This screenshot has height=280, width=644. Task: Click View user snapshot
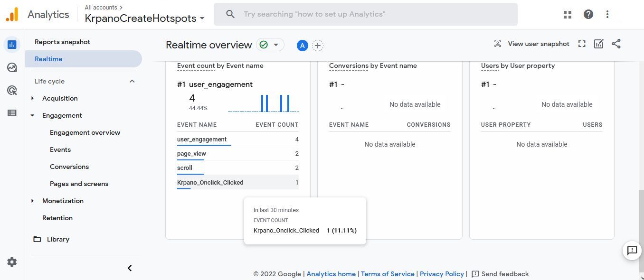click(x=539, y=44)
